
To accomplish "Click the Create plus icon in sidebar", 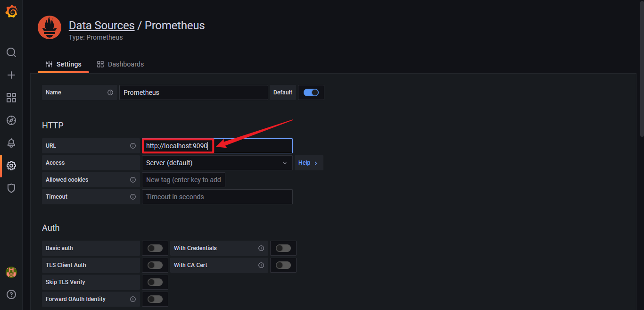I will (x=11, y=75).
